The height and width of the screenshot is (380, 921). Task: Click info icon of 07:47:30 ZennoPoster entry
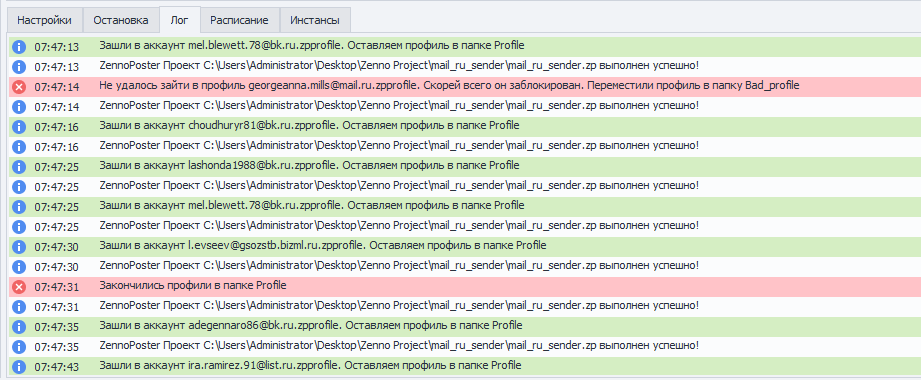pos(19,267)
